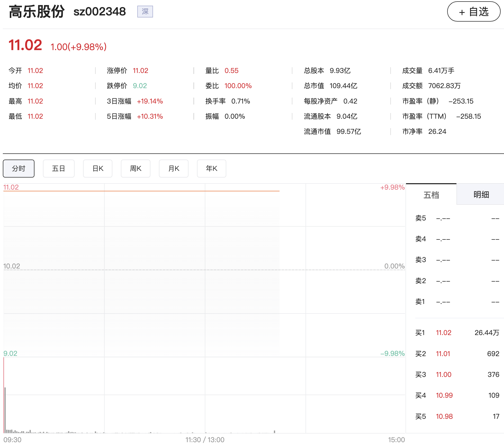
Task: Click the 买3 bid volume 376
Action: (x=493, y=375)
